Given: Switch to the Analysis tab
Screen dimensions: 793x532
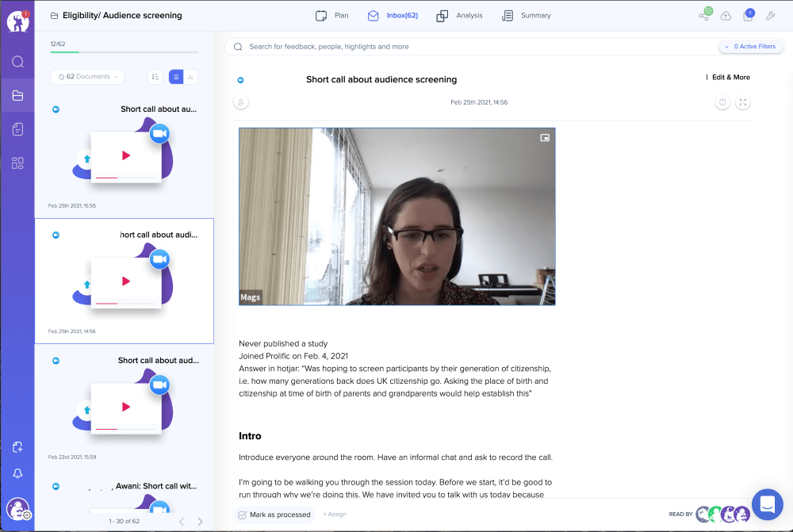Looking at the screenshot, I should tap(459, 16).
